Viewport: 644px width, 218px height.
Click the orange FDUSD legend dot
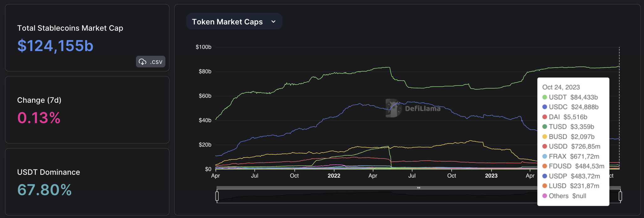point(545,166)
